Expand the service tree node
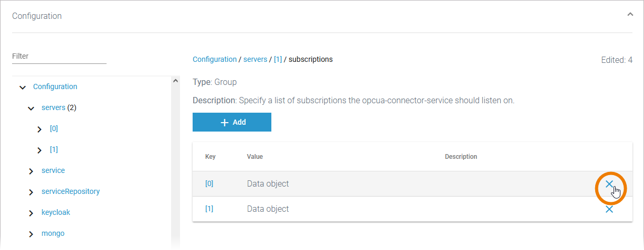Screen dimensions: 644x250 tap(31, 171)
